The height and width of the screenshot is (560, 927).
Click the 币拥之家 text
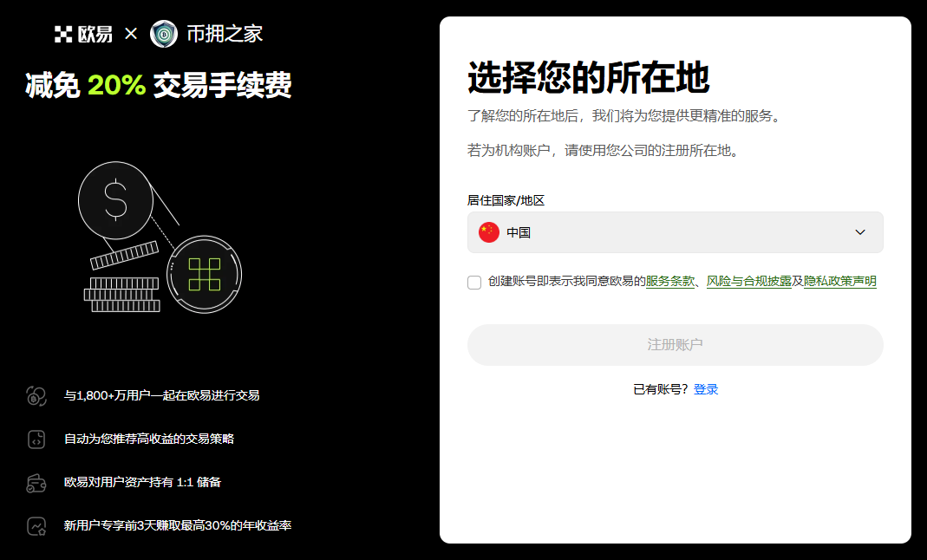pyautogui.click(x=225, y=35)
